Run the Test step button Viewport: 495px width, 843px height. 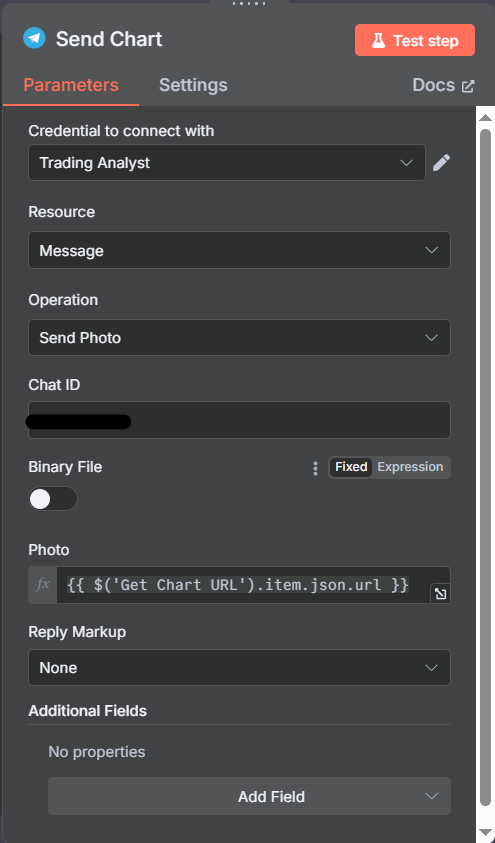414,40
